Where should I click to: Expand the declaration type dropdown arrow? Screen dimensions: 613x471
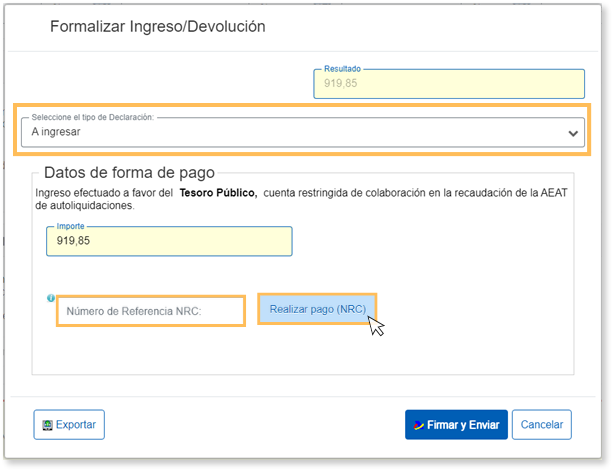click(x=573, y=133)
